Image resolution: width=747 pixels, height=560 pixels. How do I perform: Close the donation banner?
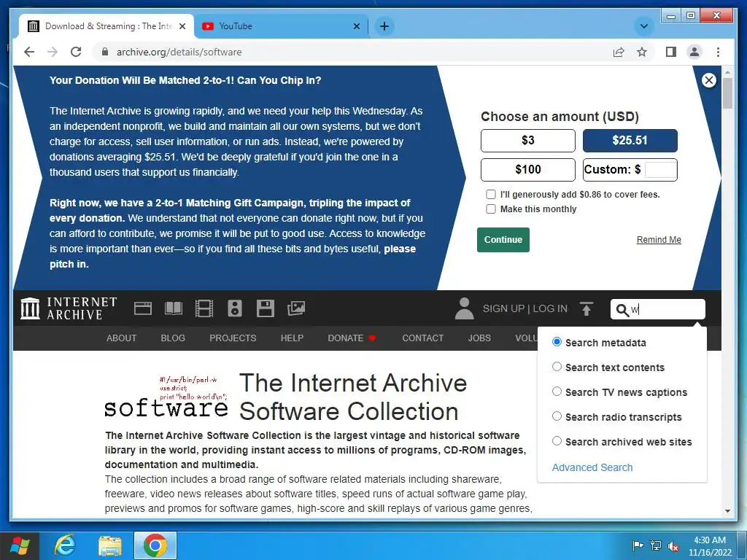pyautogui.click(x=709, y=80)
